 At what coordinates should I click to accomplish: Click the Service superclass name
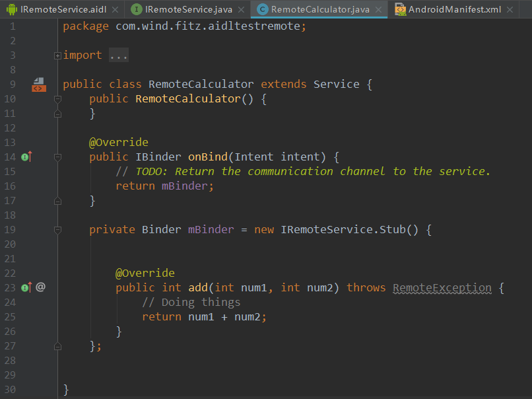coord(336,84)
